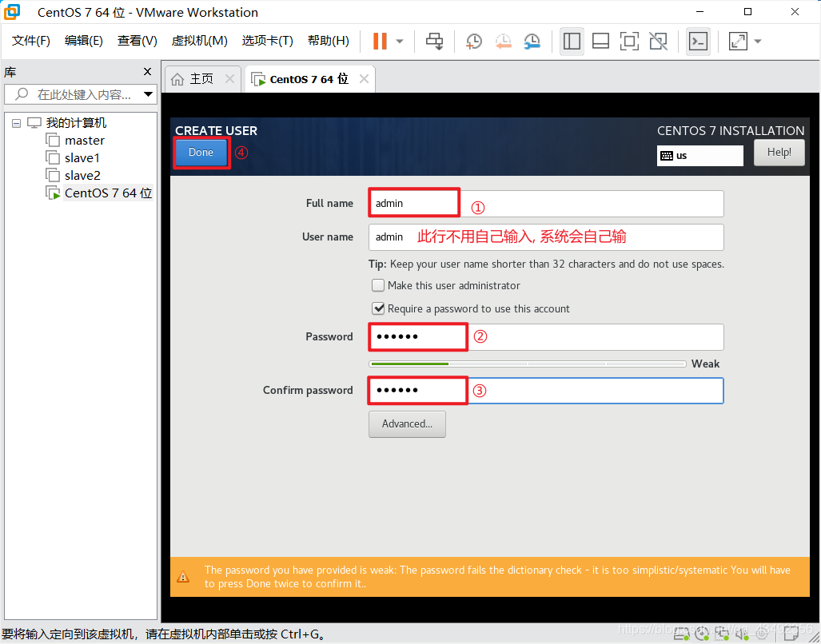The width and height of the screenshot is (821, 644).
Task: Open the power options dropdown arrow beside pause
Action: pos(400,42)
